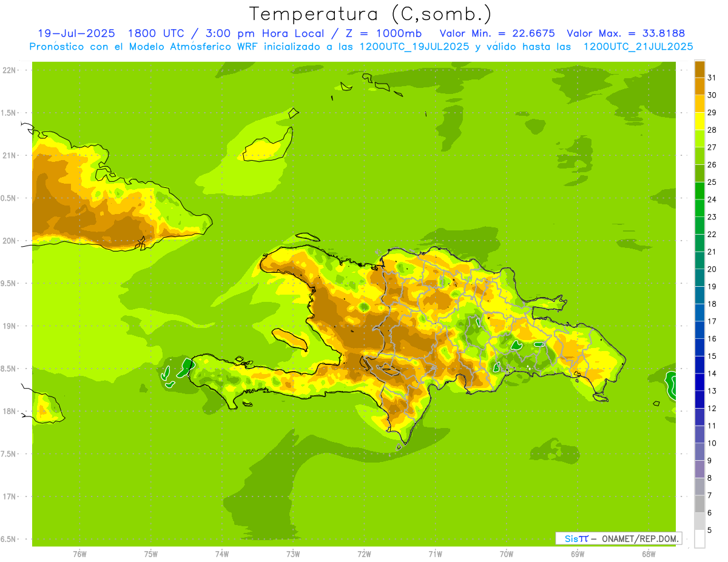The width and height of the screenshot is (728, 562).
Task: Click the gray swatch between 7 and 8
Action: (699, 486)
